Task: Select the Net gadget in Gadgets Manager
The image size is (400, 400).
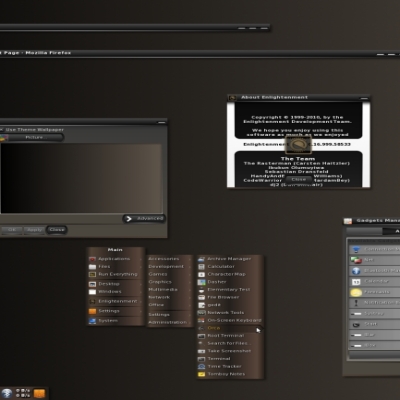Action: point(374,260)
